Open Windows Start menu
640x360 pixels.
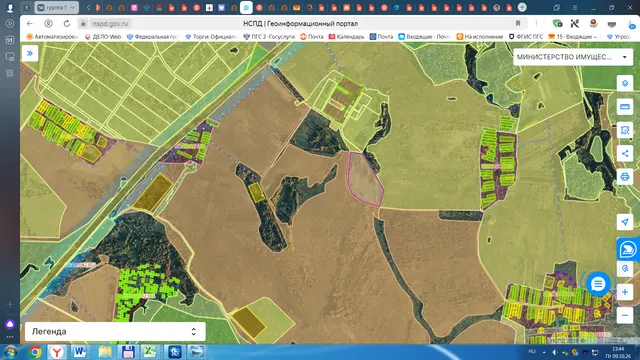tap(10, 352)
